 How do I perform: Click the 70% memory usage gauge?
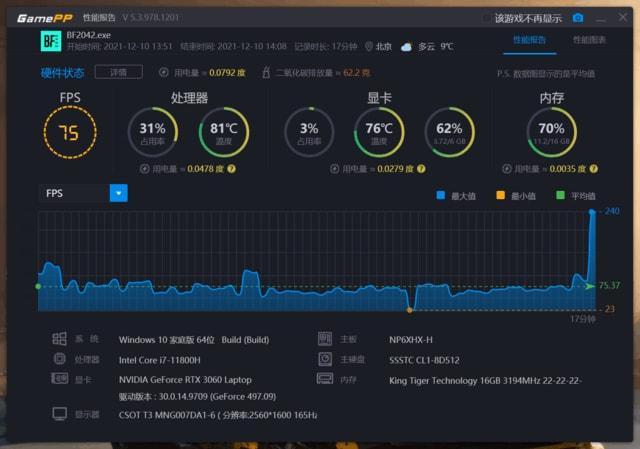tap(551, 132)
